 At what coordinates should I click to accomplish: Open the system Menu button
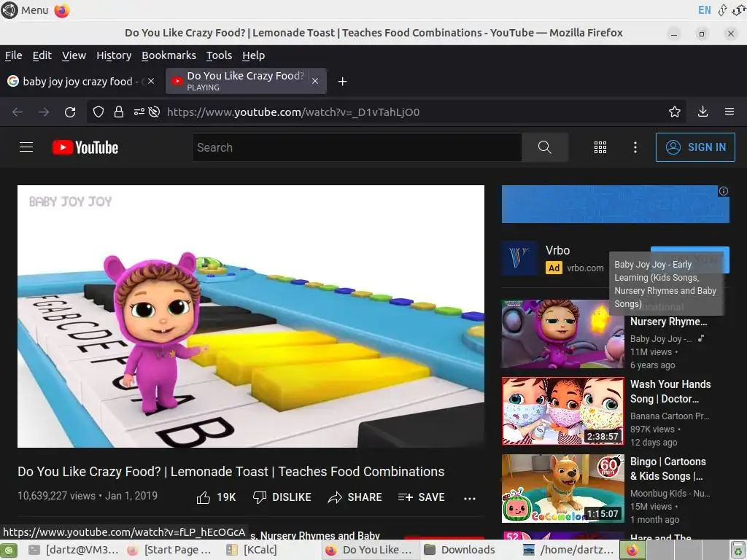click(25, 10)
